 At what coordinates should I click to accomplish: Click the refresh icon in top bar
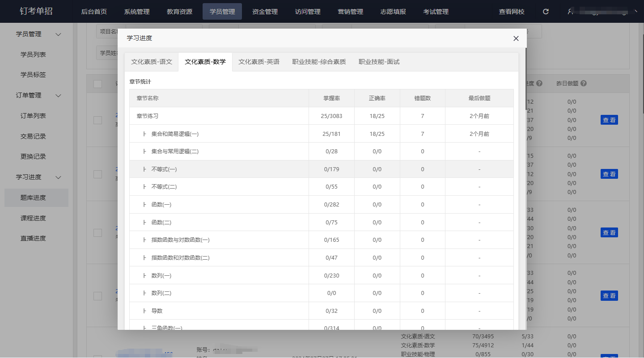click(x=546, y=12)
